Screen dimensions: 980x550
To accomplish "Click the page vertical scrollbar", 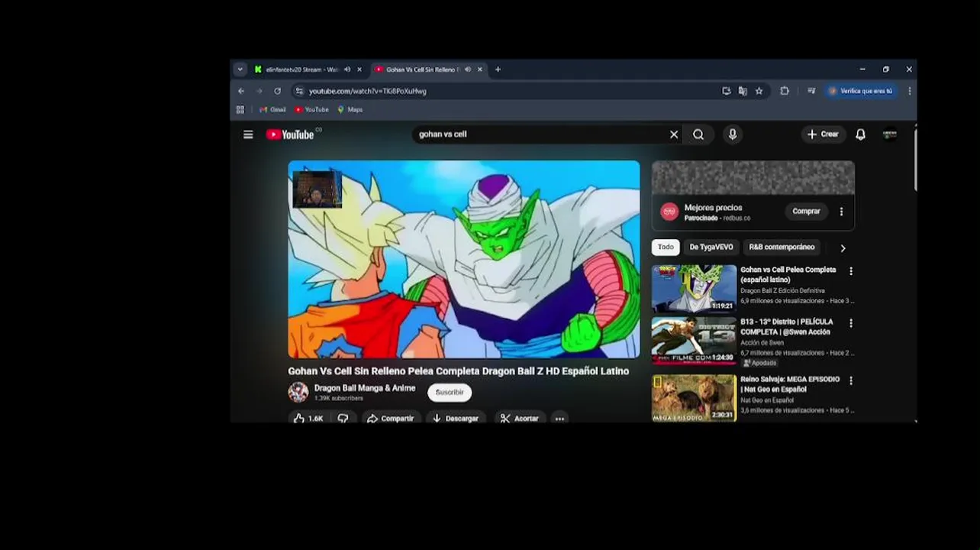I will [x=914, y=160].
